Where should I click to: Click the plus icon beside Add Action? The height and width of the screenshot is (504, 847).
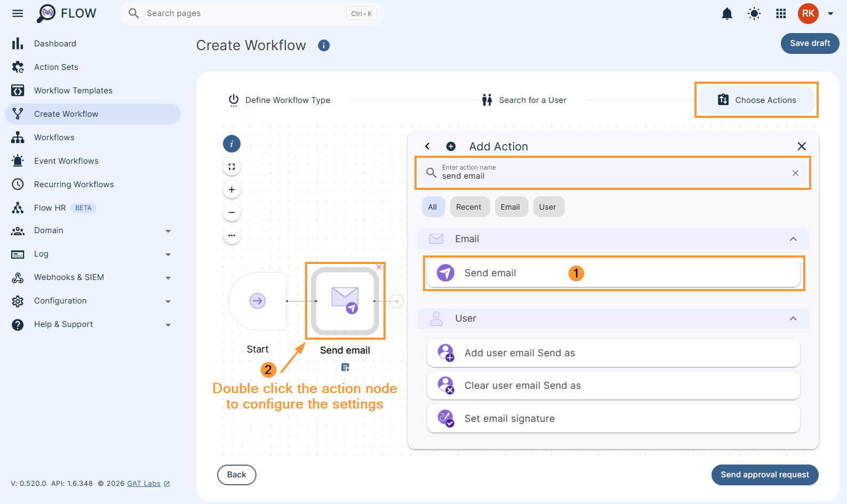(x=451, y=146)
